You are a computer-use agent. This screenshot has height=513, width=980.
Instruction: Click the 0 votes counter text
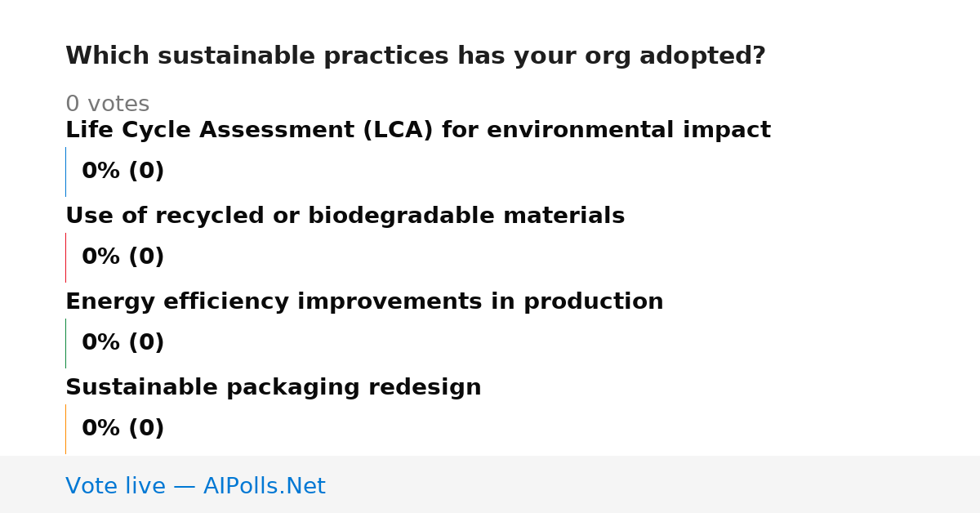click(x=108, y=105)
